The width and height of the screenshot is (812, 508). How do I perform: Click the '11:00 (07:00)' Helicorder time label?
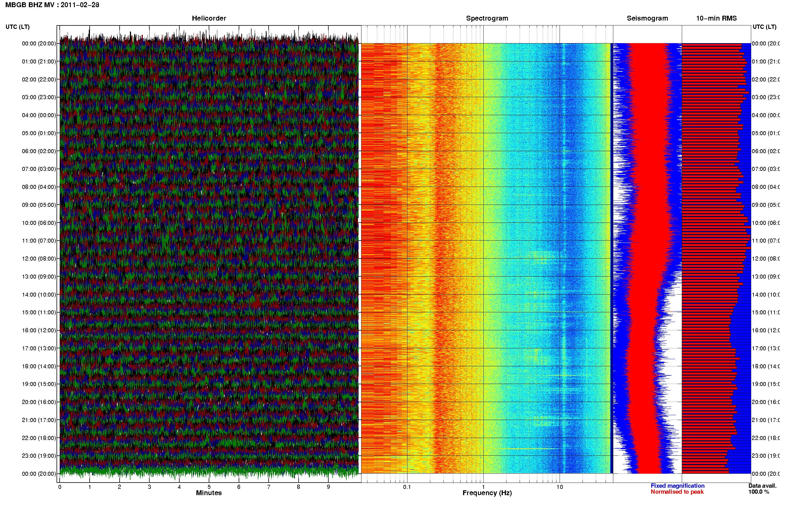pos(39,241)
